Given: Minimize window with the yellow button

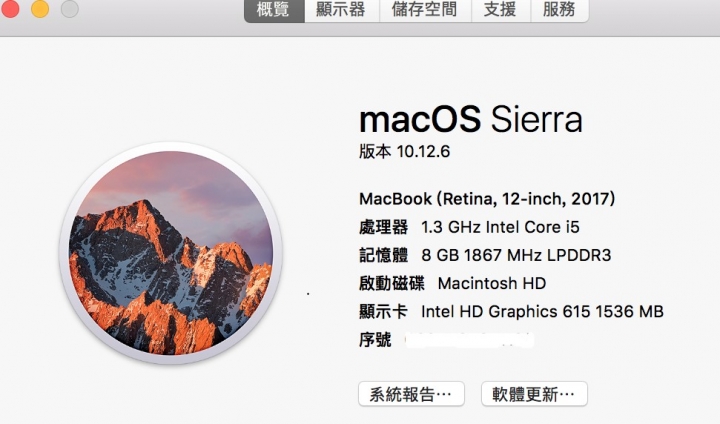Looking at the screenshot, I should pyautogui.click(x=40, y=8).
